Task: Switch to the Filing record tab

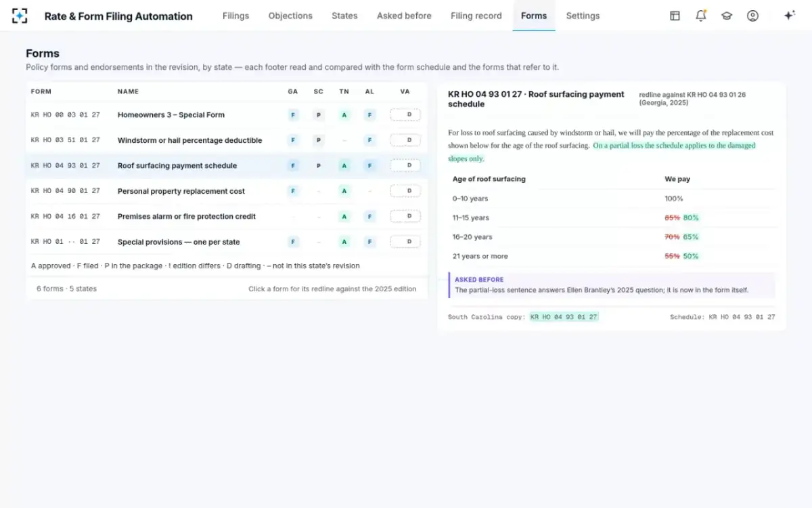Action: [x=476, y=16]
